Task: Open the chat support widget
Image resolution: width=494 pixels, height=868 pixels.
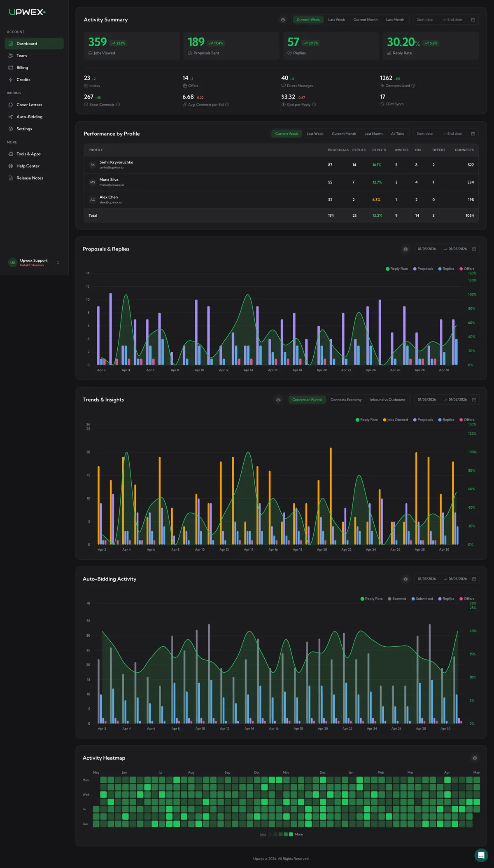Action: 481,855
